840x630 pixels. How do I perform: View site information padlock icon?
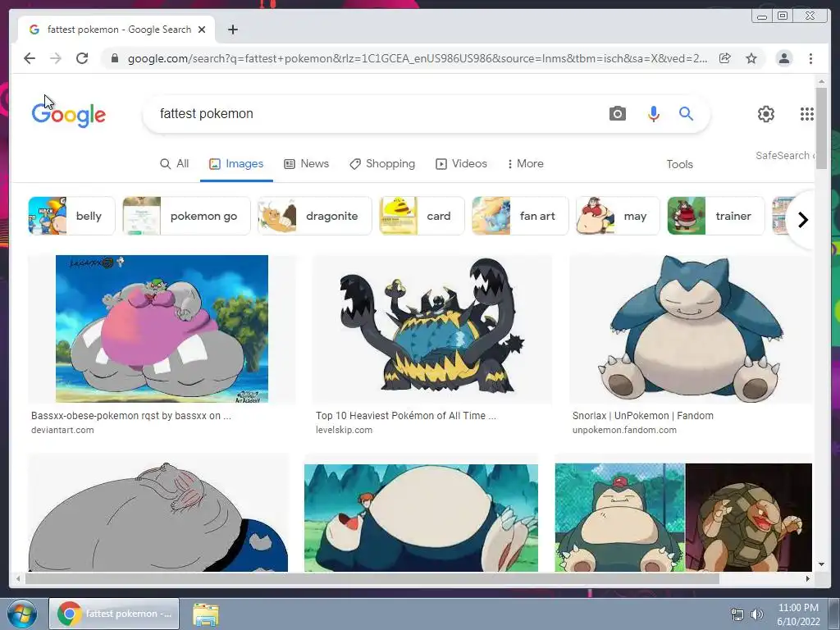pyautogui.click(x=115, y=58)
